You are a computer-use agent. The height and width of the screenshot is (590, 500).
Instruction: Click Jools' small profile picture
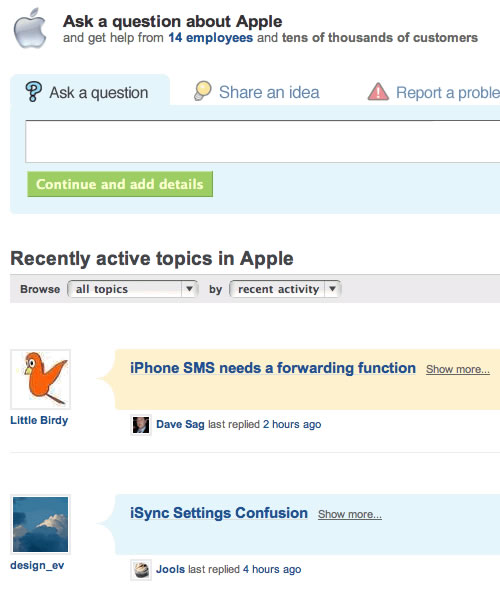pos(141,570)
